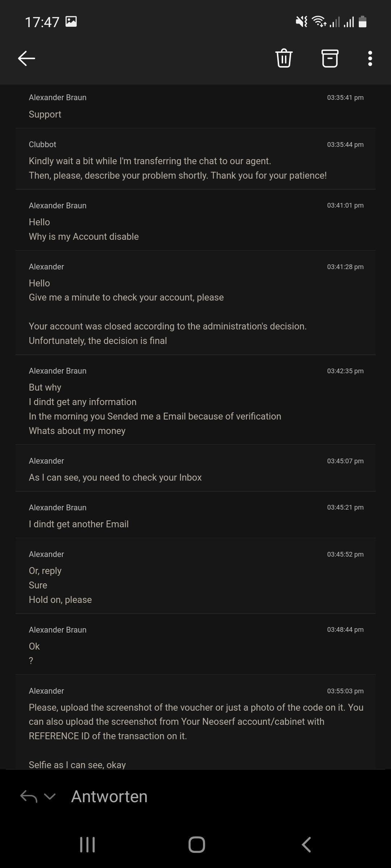Expand the reply options chevron

coord(50,796)
